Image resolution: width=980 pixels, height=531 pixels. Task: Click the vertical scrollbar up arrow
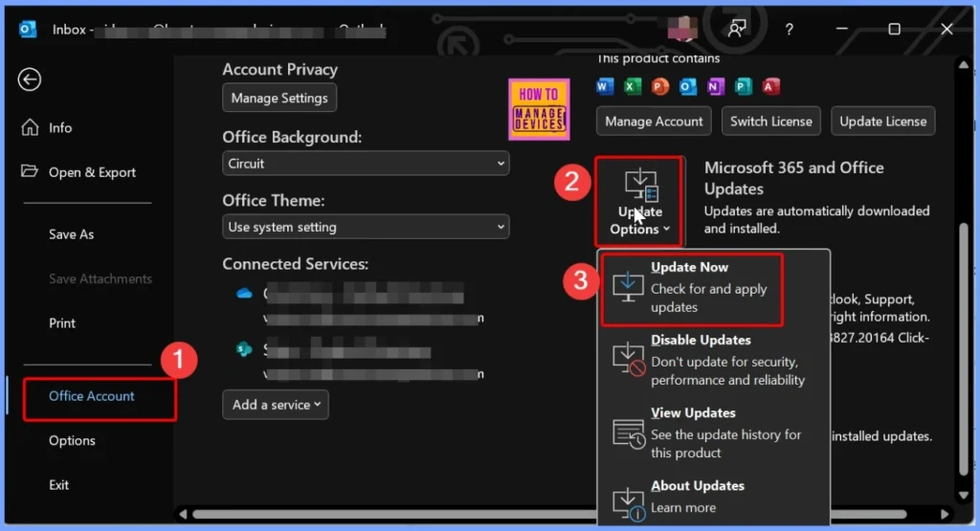click(964, 64)
